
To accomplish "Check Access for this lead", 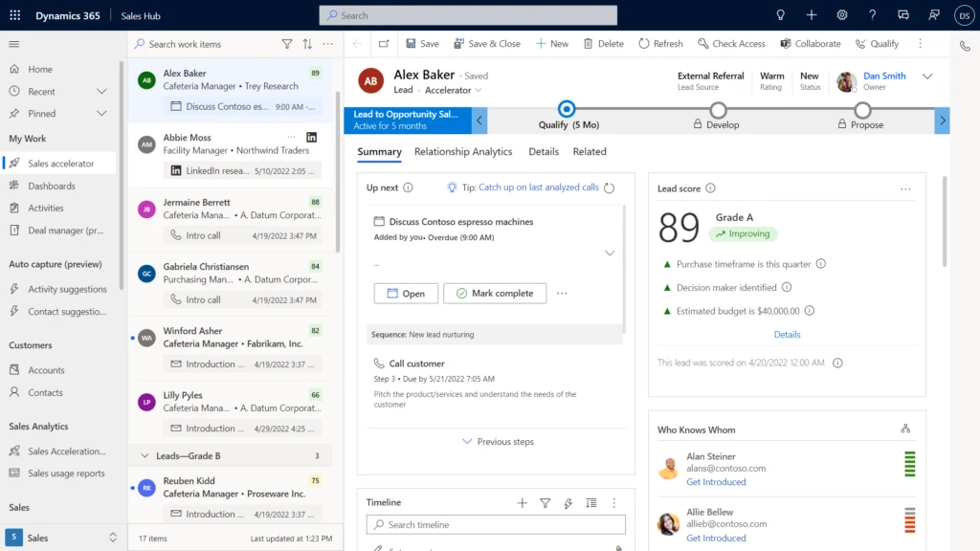I will 731,43.
